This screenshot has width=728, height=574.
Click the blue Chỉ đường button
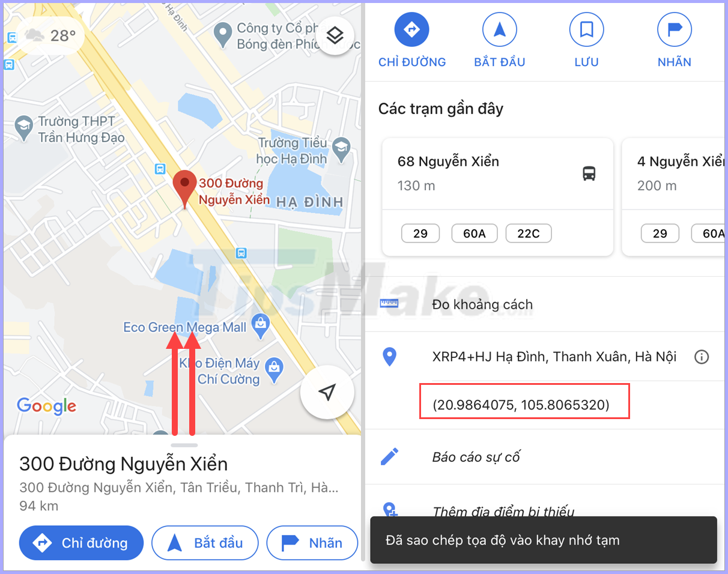click(x=82, y=543)
